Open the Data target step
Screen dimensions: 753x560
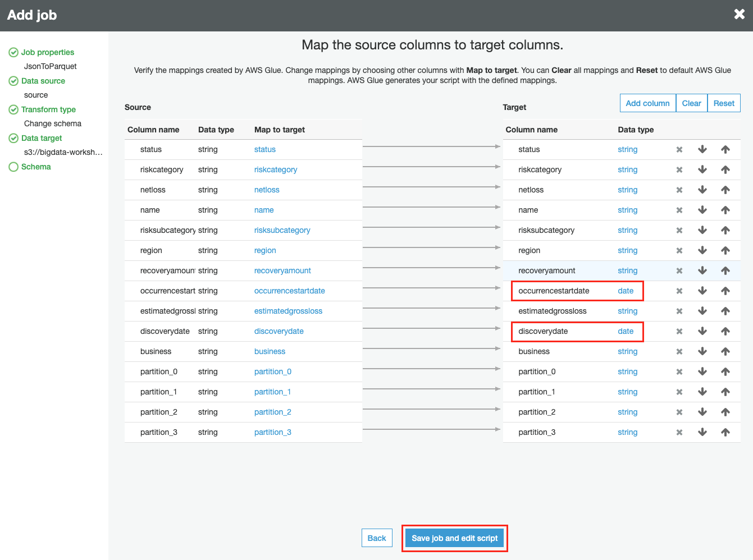point(42,138)
